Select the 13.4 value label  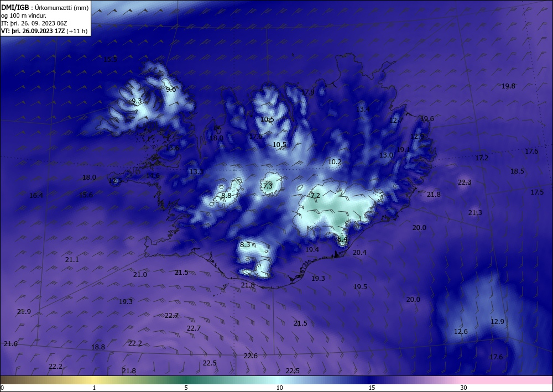[x=363, y=109]
